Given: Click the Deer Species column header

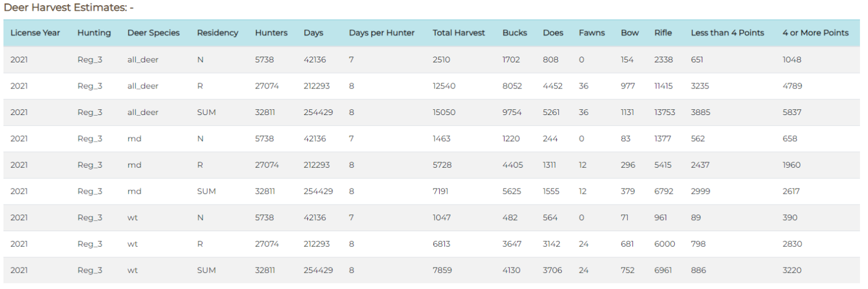Looking at the screenshot, I should 154,33.
